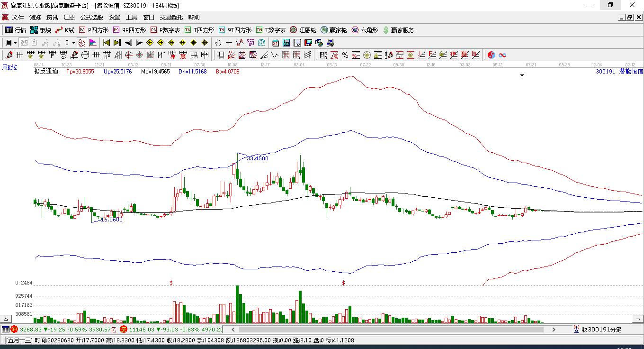This screenshot has height=349, width=644.
Task: Jump to the last bar icon
Action: click(117, 43)
